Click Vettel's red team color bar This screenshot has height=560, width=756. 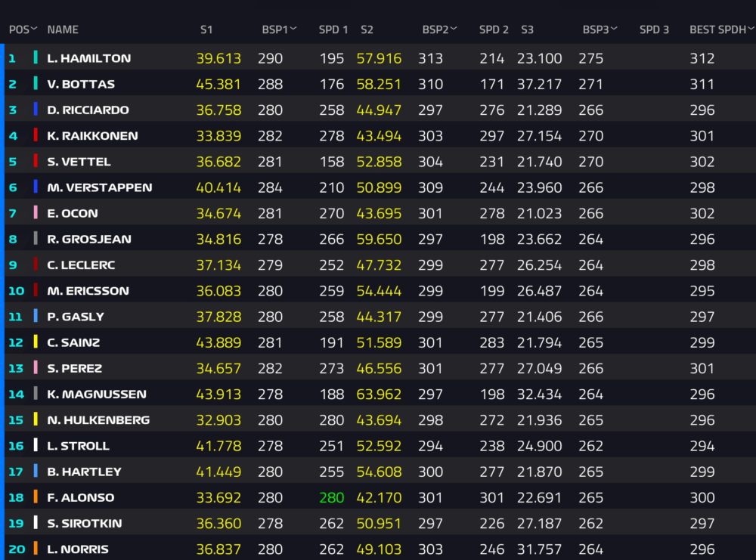coord(36,160)
